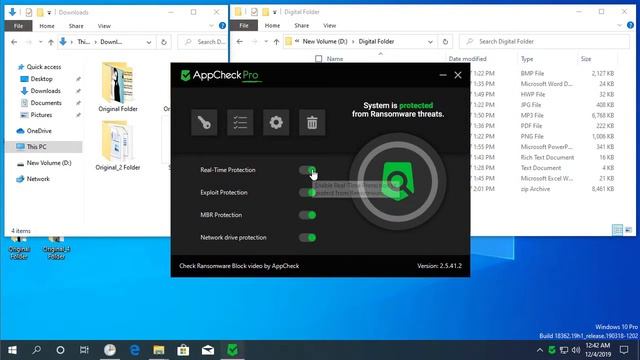
Task: Open the Action Center notifications
Action: (624, 350)
